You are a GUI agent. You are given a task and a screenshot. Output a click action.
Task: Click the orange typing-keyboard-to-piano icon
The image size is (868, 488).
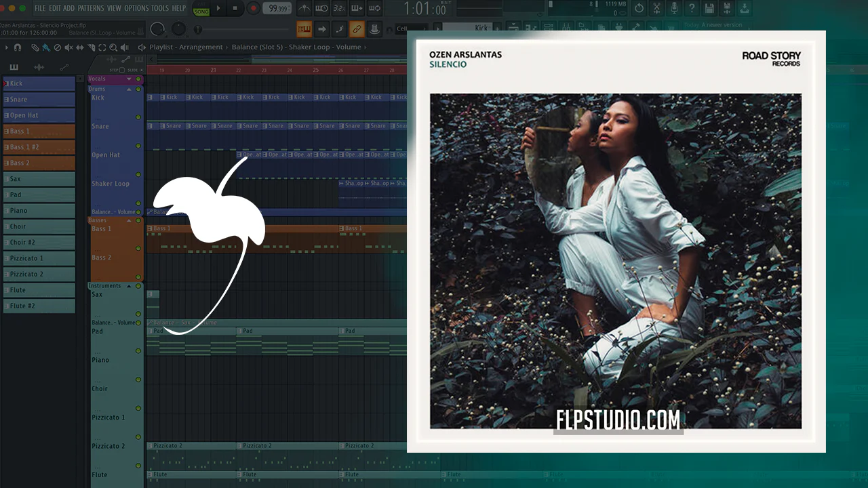(304, 29)
